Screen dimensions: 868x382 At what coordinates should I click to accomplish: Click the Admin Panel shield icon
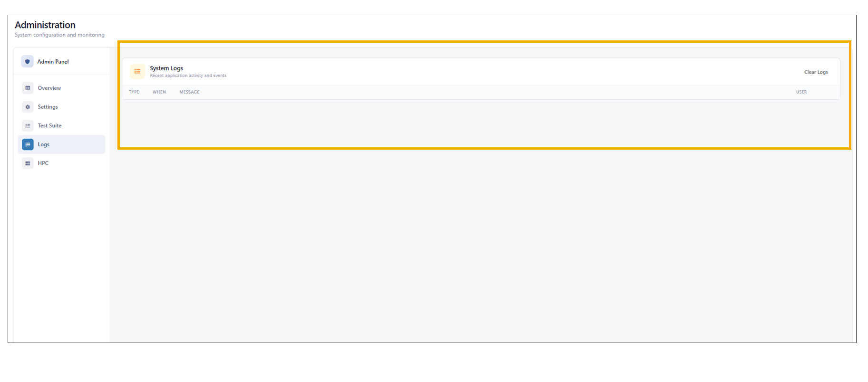tap(28, 62)
